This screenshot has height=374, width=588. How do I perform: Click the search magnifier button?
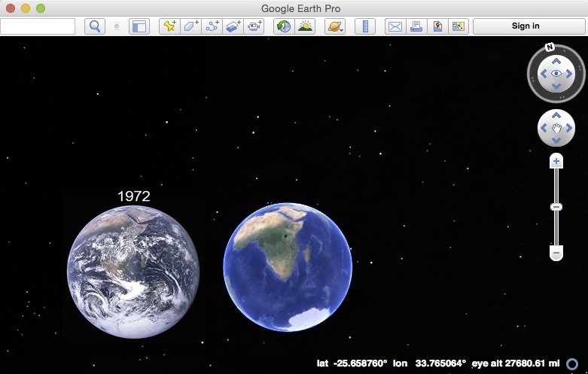95,26
